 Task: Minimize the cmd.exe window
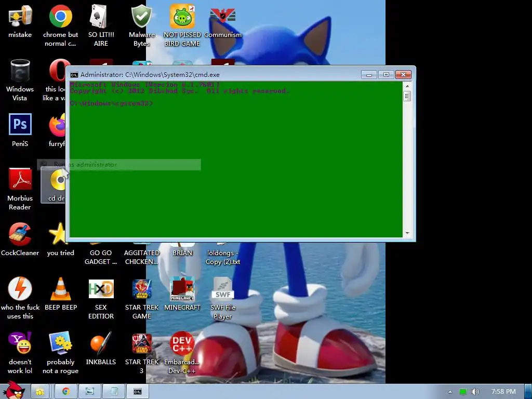coord(369,75)
